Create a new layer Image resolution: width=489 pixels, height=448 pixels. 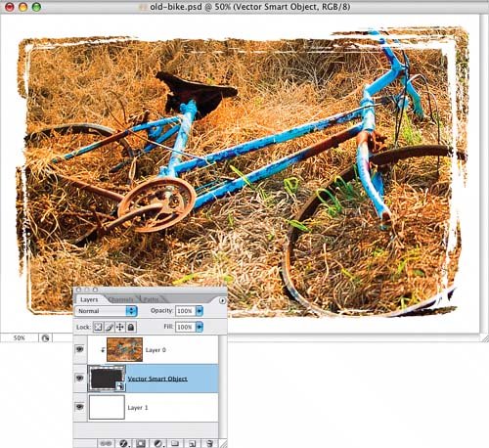point(192,443)
